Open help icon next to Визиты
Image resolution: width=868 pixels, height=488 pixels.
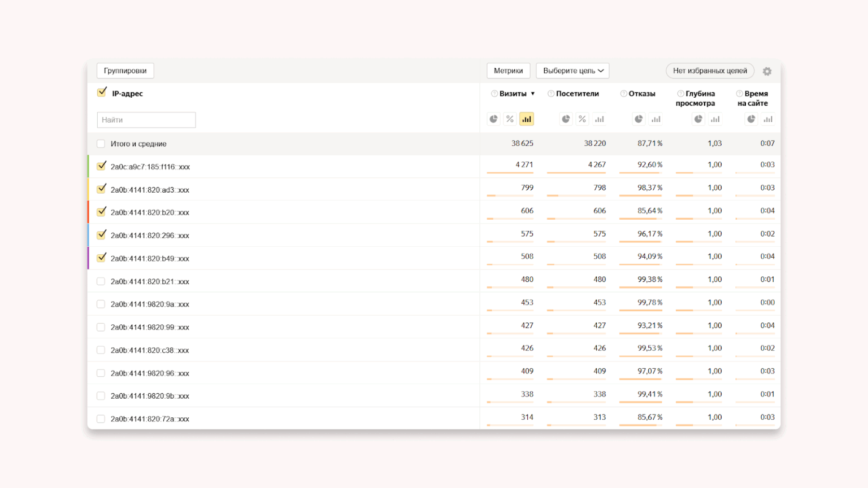tap(494, 94)
